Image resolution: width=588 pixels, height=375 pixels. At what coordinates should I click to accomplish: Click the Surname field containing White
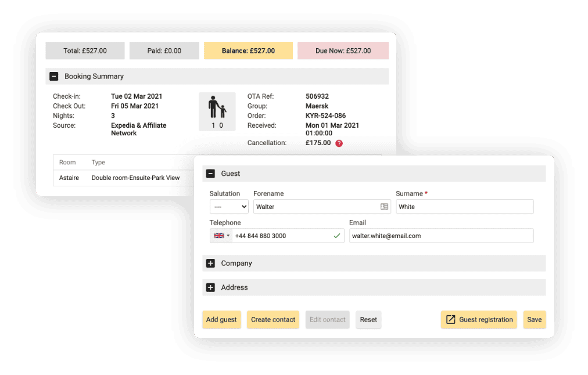tap(464, 207)
